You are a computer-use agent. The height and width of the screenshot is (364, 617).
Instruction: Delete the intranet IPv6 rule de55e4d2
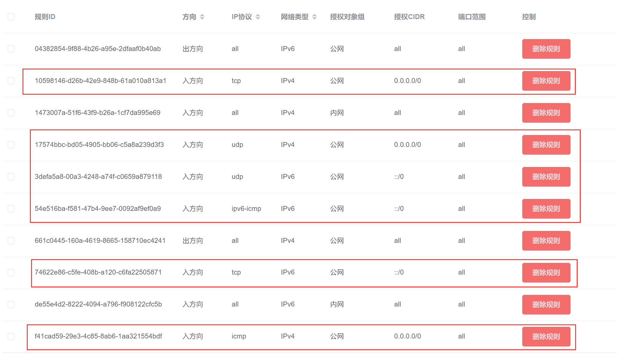[x=546, y=305]
